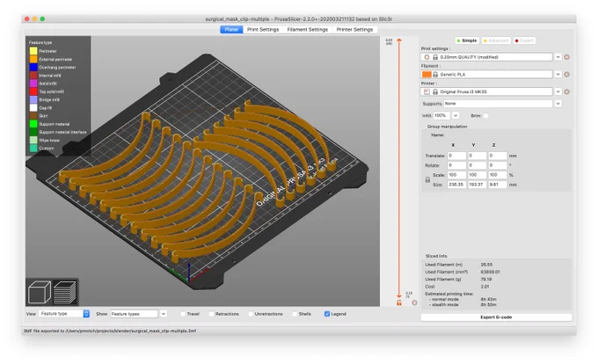Enable Shells checkbox

pos(295,314)
